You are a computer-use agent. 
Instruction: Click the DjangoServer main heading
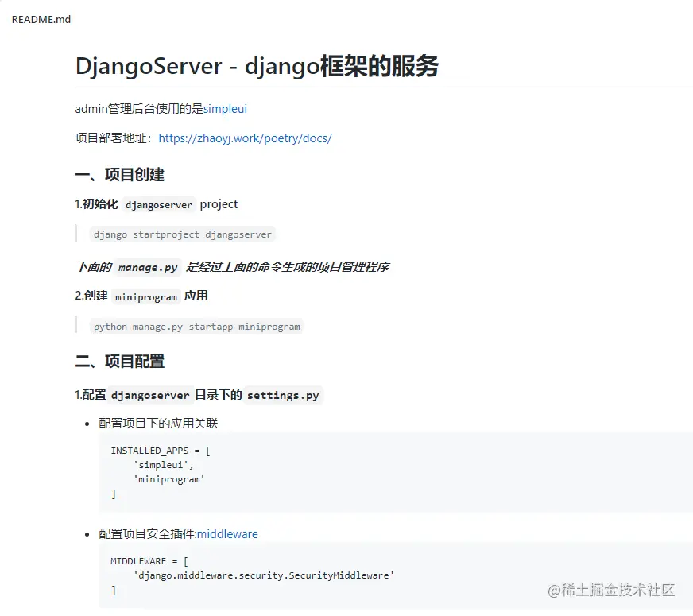tap(257, 66)
